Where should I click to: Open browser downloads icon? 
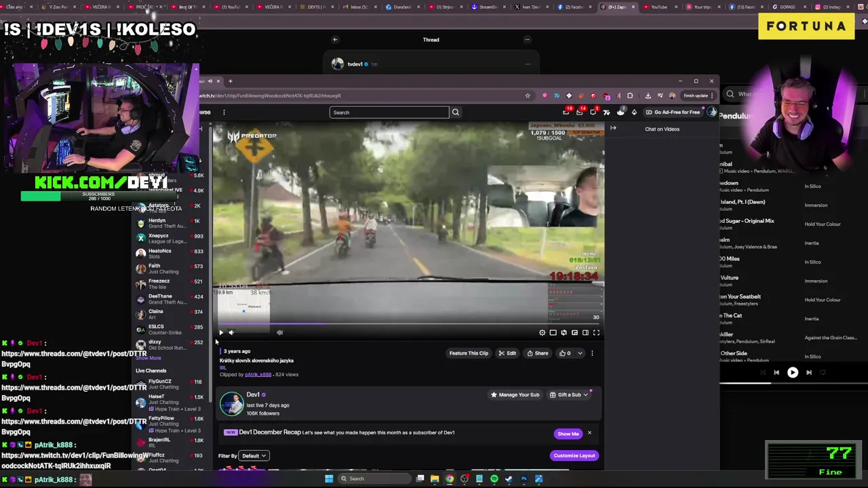point(648,96)
